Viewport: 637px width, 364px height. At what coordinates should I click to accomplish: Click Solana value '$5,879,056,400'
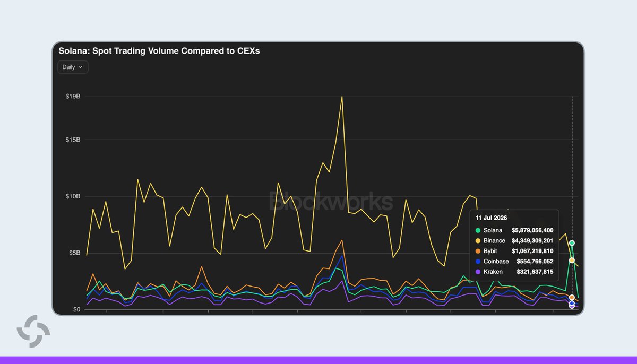(x=532, y=231)
